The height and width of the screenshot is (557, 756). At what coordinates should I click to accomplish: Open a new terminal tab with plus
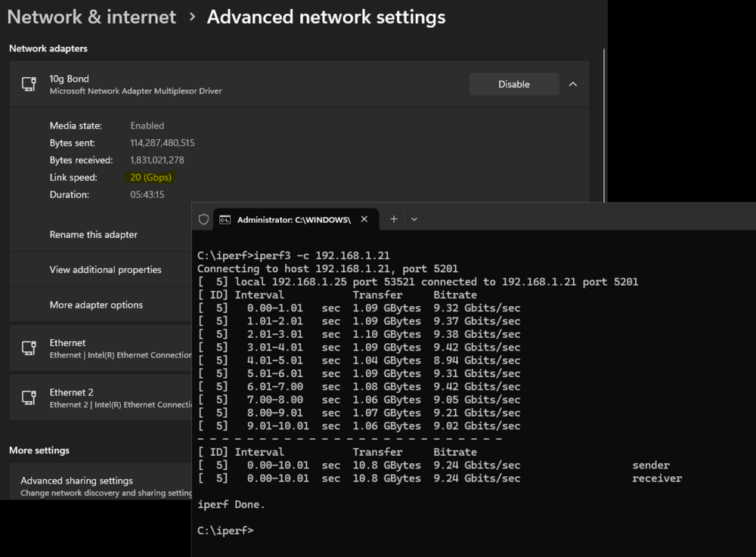[393, 219]
